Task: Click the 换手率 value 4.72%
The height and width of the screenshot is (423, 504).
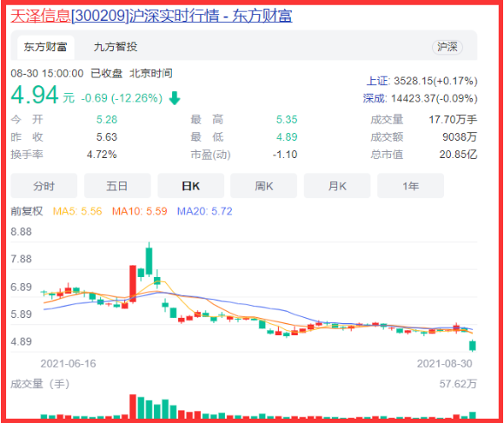Action: click(x=102, y=155)
